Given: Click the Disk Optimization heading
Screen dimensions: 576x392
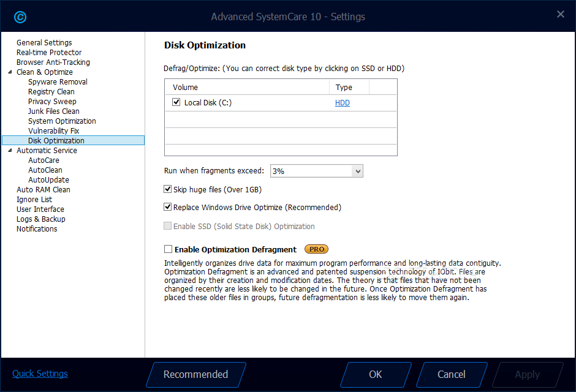Looking at the screenshot, I should [205, 45].
